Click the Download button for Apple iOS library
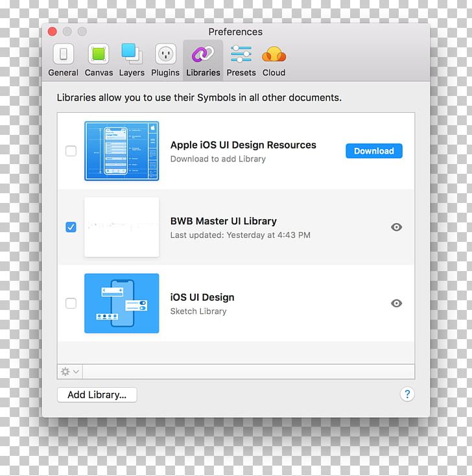The width and height of the screenshot is (472, 476). coord(374,151)
